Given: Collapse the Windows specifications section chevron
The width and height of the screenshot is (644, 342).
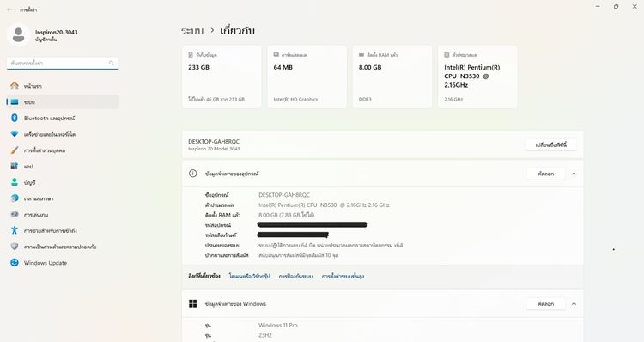Looking at the screenshot, I should [x=574, y=304].
